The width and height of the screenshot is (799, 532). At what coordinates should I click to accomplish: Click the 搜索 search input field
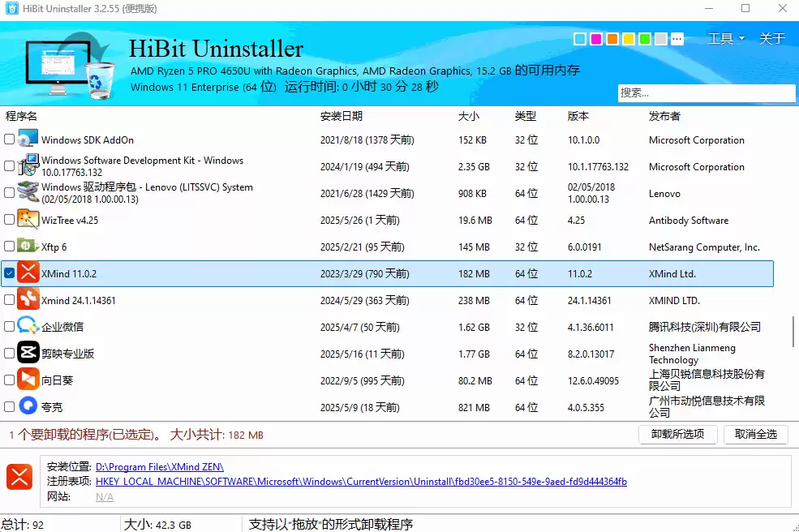[707, 92]
